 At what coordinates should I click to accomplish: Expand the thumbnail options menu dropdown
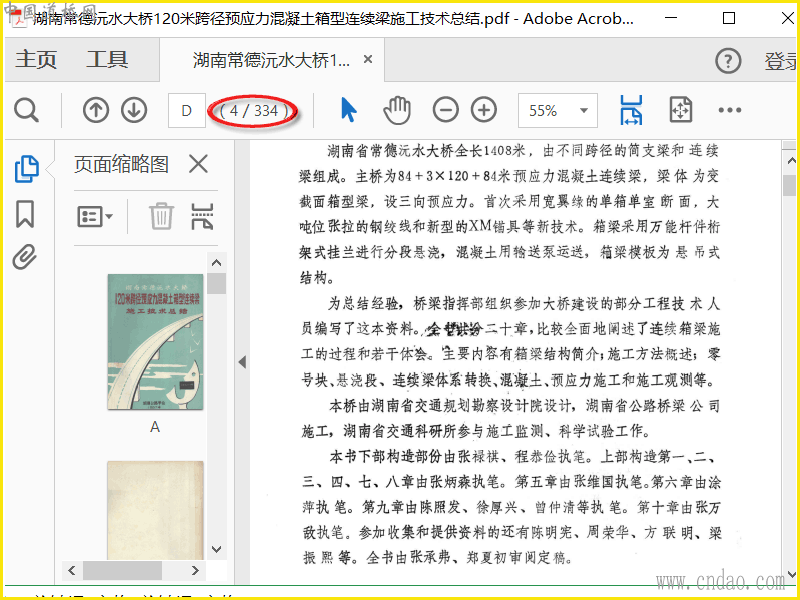(x=96, y=215)
